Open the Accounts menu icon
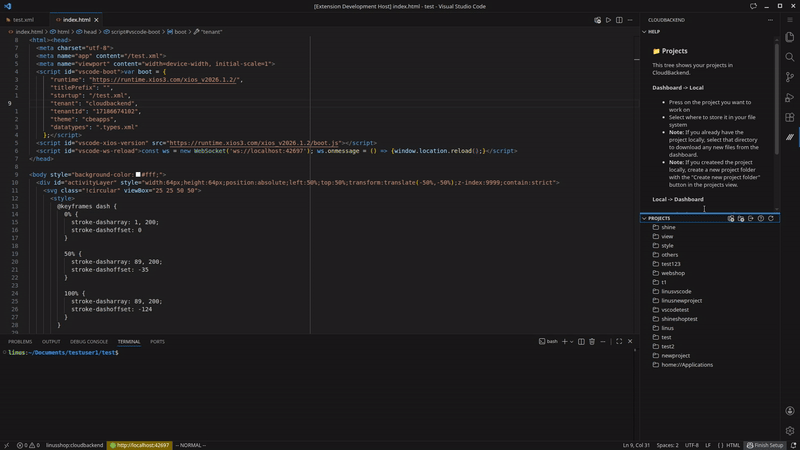Screen dimensions: 800x450 [x=790, y=411]
